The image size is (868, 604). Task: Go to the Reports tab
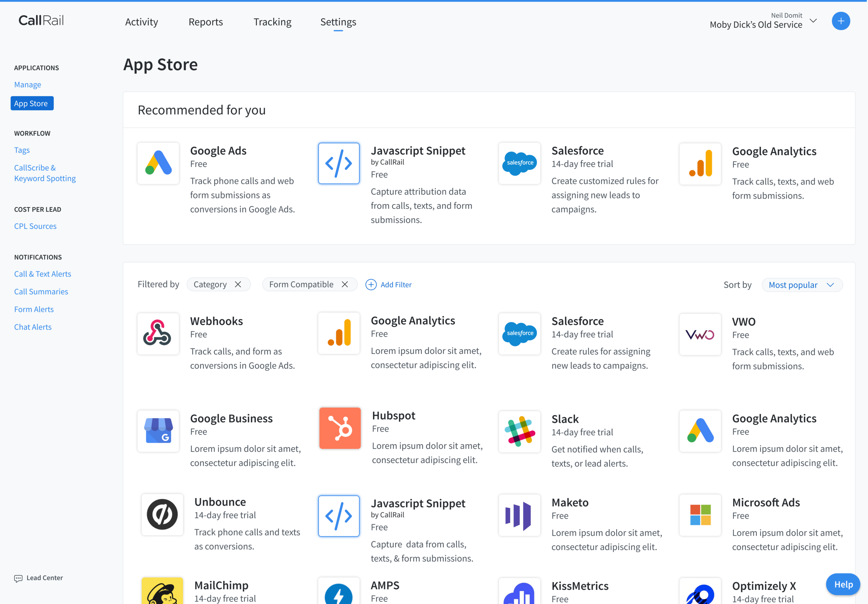point(206,22)
